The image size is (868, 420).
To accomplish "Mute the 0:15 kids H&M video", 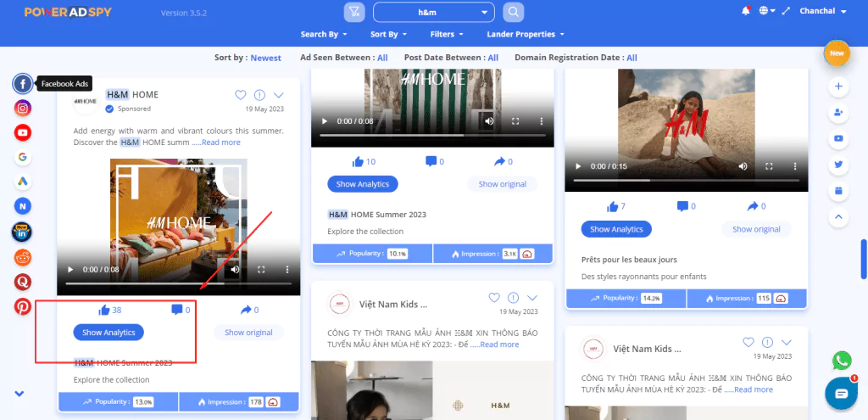I will pos(743,166).
